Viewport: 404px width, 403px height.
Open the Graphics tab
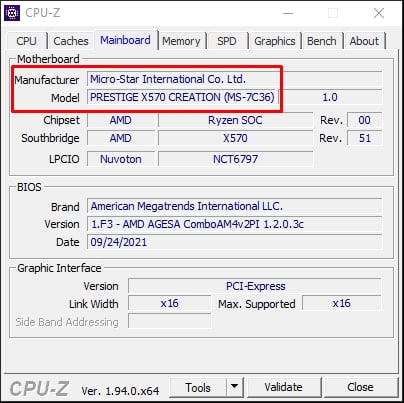[x=275, y=41]
